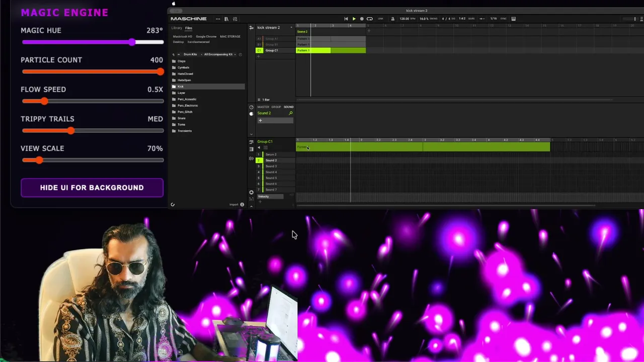Open the Google Chrome location shortcut
This screenshot has width=644, height=362.
(206, 37)
